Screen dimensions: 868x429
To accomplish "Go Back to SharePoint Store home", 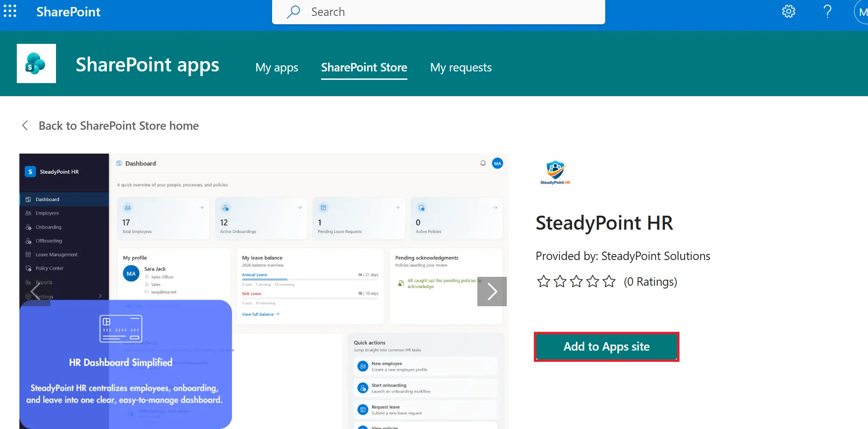I will coord(119,126).
